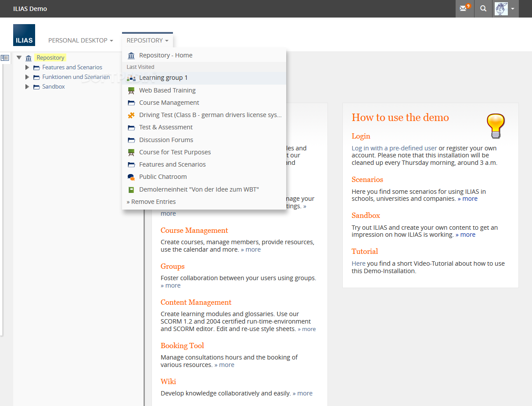532x406 pixels.
Task: Click the ILIAS Demo title text
Action: tap(30, 9)
